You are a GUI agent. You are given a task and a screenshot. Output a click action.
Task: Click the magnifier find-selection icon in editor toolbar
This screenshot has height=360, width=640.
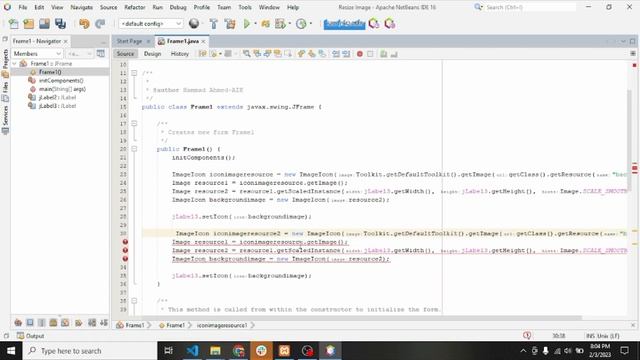point(247,53)
